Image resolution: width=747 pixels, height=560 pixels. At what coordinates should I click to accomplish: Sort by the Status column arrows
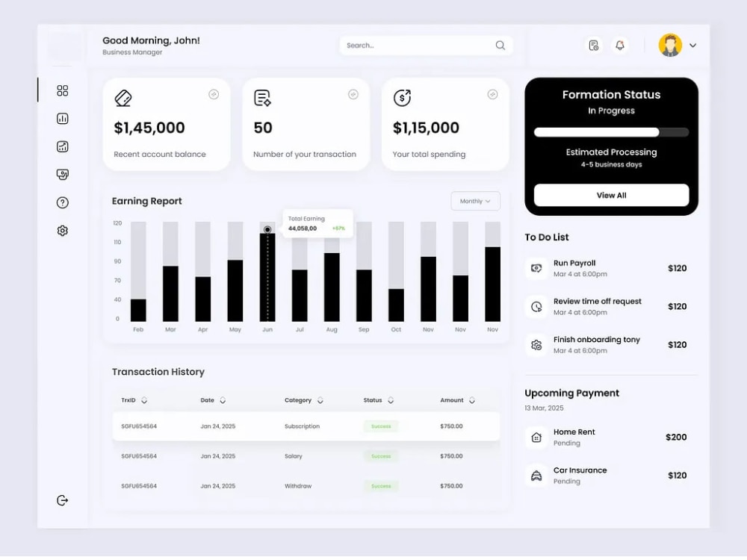coord(391,400)
